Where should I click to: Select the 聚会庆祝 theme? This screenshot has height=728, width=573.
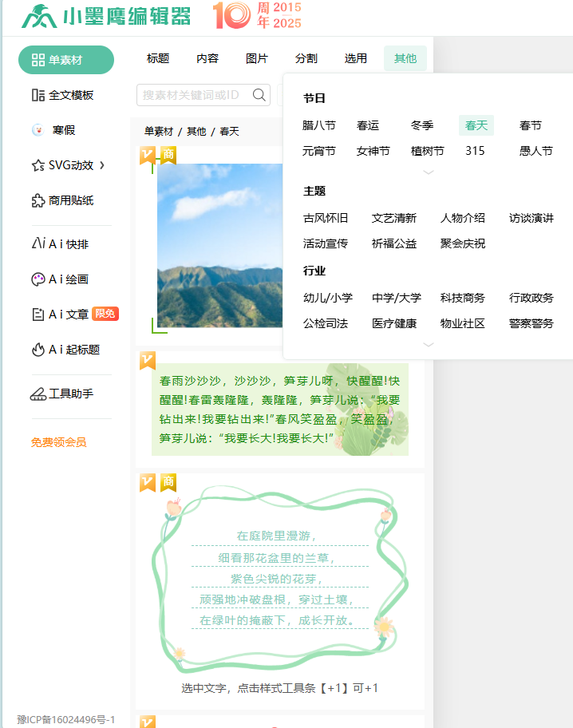tap(463, 243)
